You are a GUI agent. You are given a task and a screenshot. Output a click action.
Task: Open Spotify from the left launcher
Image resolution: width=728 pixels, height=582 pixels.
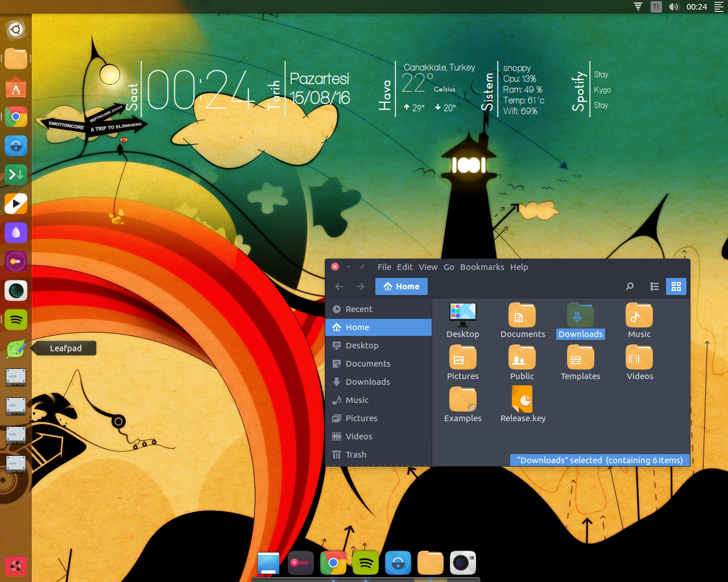click(16, 319)
